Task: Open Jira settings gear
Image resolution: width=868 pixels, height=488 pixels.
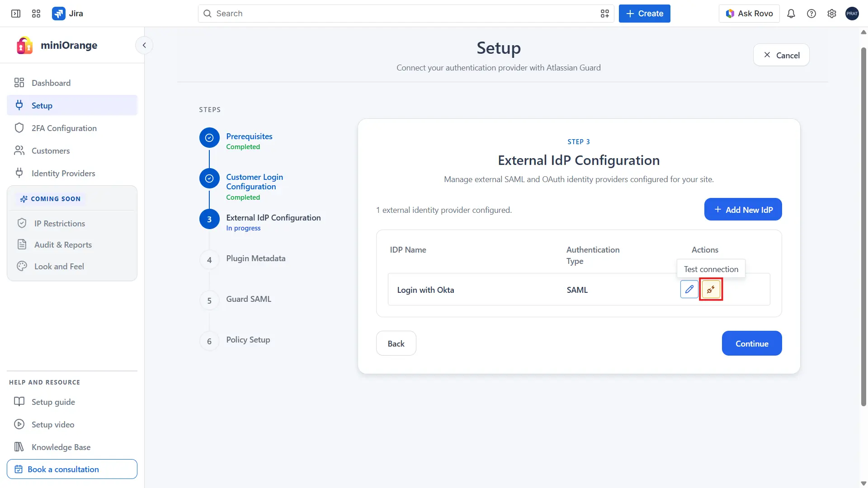Action: [x=831, y=14]
